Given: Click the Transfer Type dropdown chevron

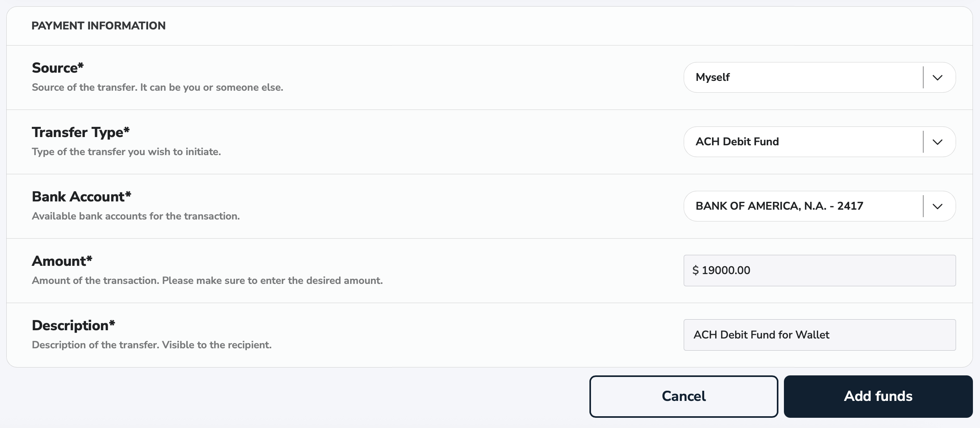Looking at the screenshot, I should [938, 142].
